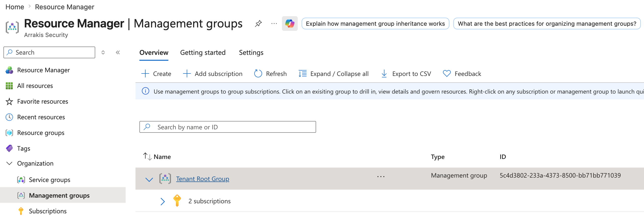
Task: Switch to the Settings tab
Action: coord(251,53)
